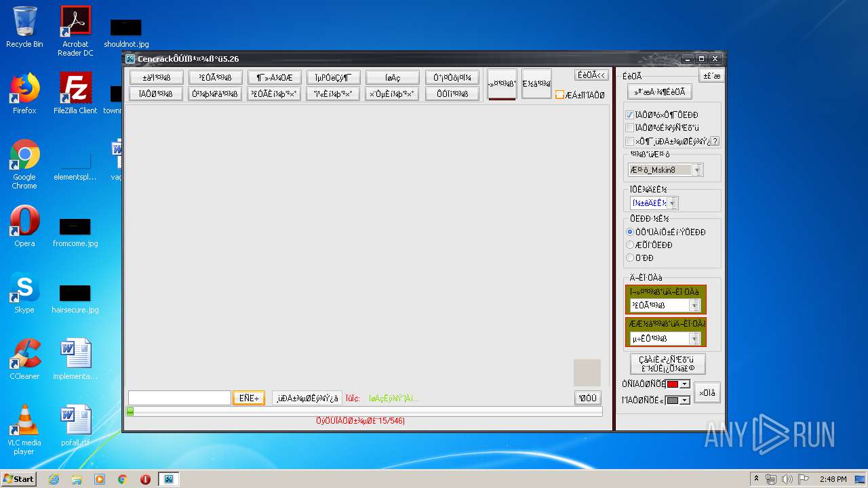The height and width of the screenshot is (488, 868).
Task: Click the red color swatch
Action: point(673,384)
